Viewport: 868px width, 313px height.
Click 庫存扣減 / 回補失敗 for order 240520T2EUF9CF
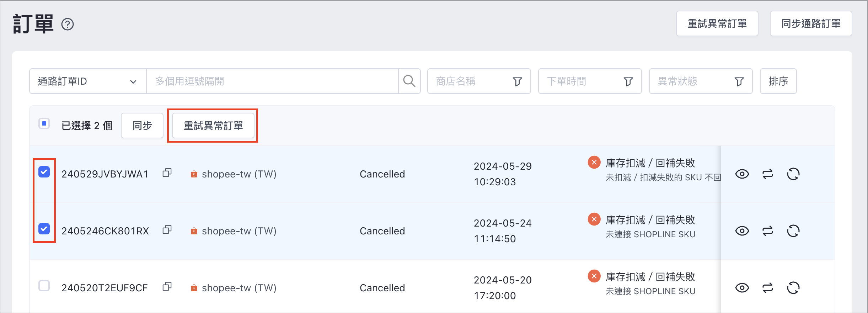tap(650, 277)
